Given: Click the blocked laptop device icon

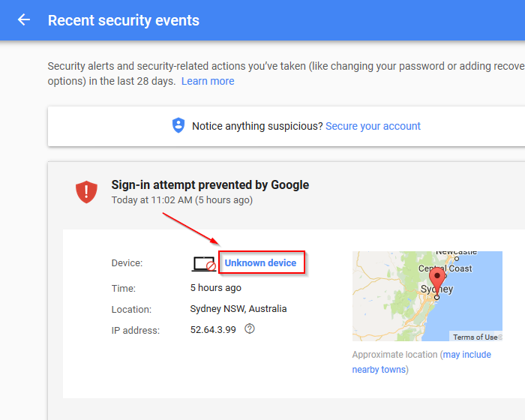Looking at the screenshot, I should tap(204, 263).
